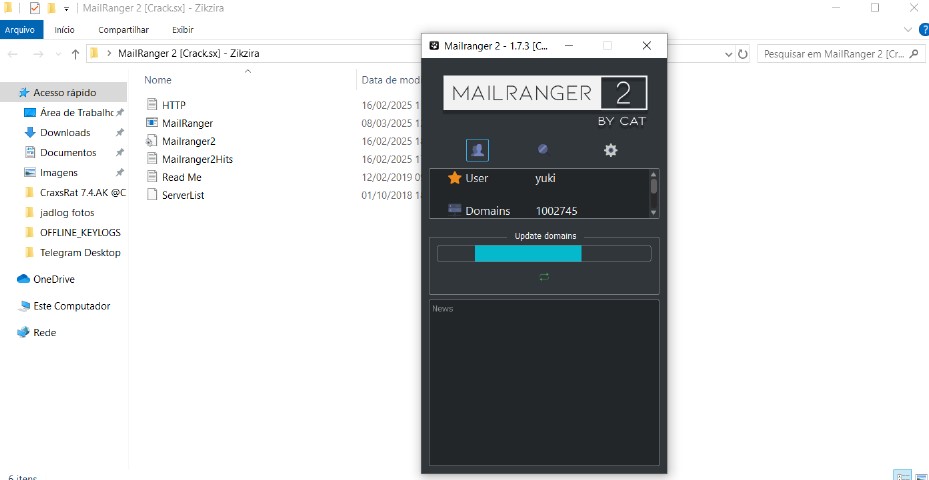Open Explorer help question mark
Viewport: 929px width, 480px height.
924,30
